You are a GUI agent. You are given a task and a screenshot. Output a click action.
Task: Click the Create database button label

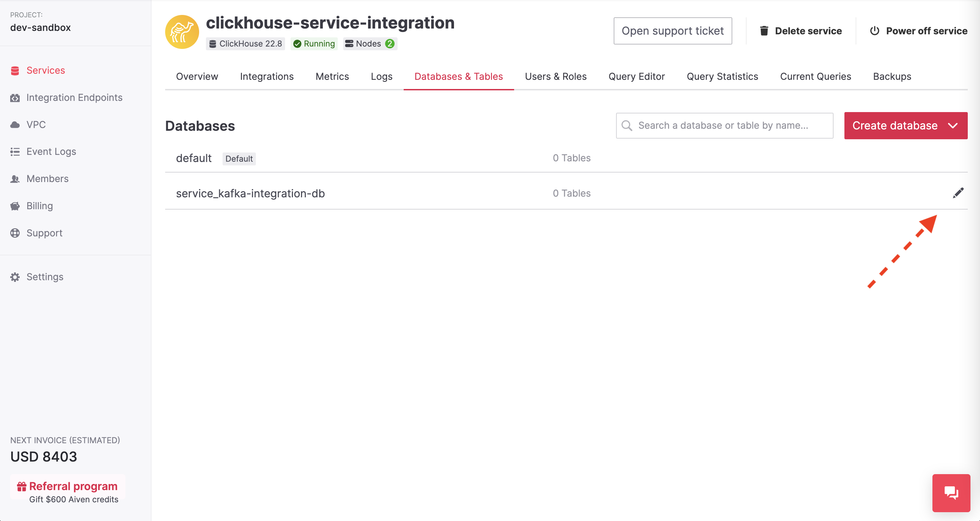tap(895, 126)
